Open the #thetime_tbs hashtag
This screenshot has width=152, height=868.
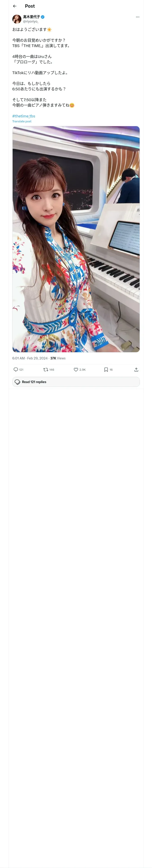24,116
